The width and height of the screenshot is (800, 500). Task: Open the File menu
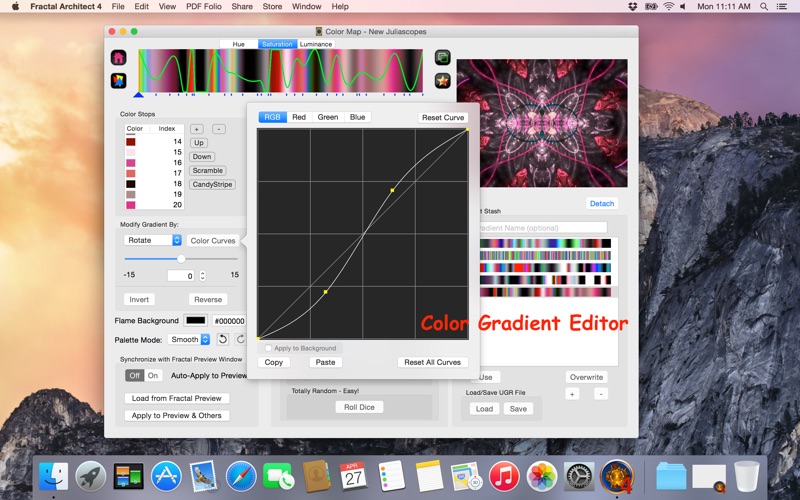(x=118, y=7)
